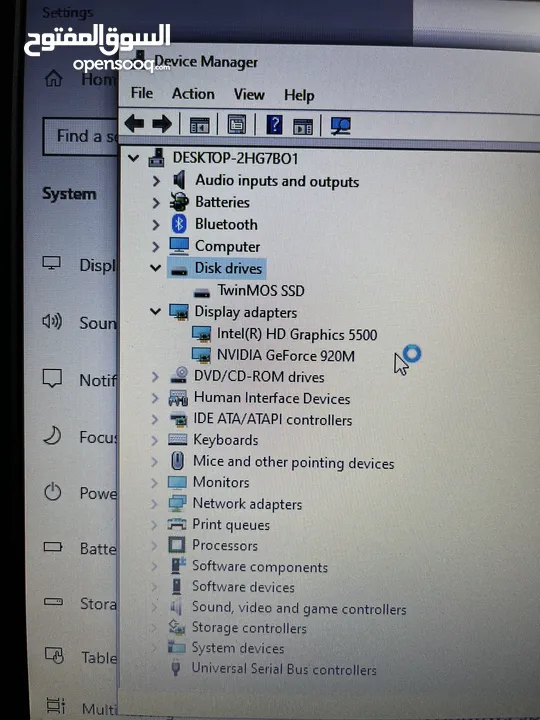Click the Network adapters icon
Viewport: 540px width, 720px height.
click(177, 503)
